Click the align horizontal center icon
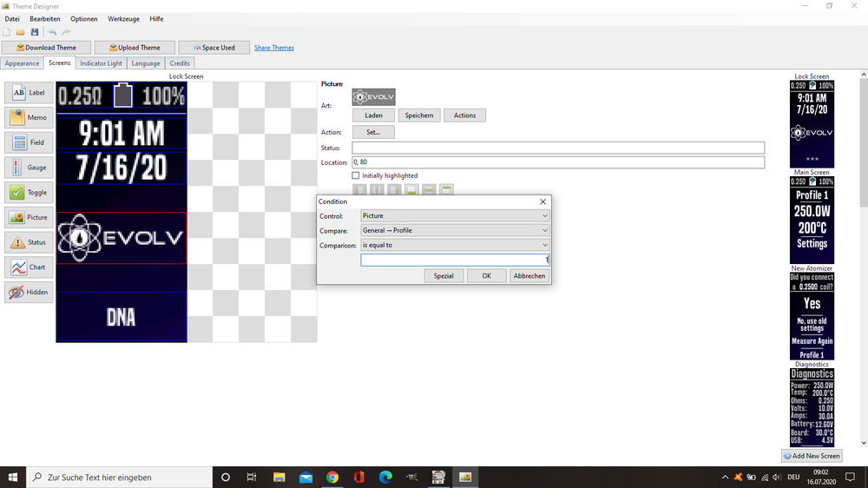Screen dimensions: 868x488 (x=377, y=189)
